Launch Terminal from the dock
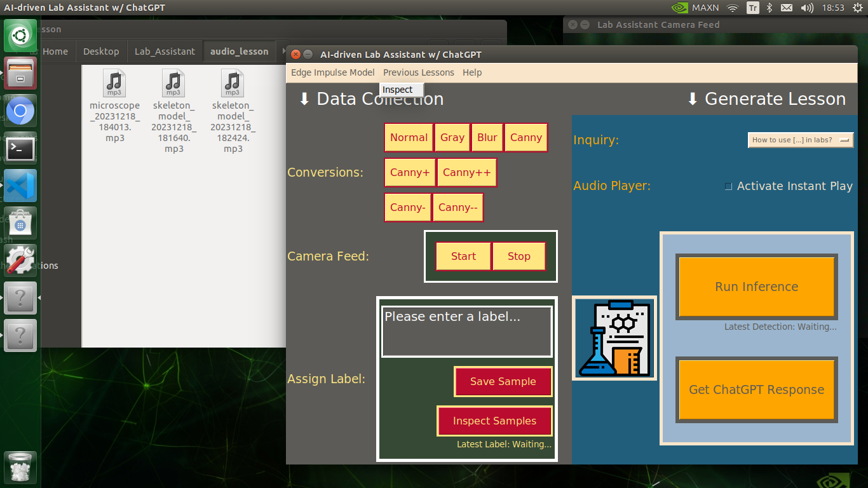This screenshot has width=868, height=488. [x=20, y=148]
